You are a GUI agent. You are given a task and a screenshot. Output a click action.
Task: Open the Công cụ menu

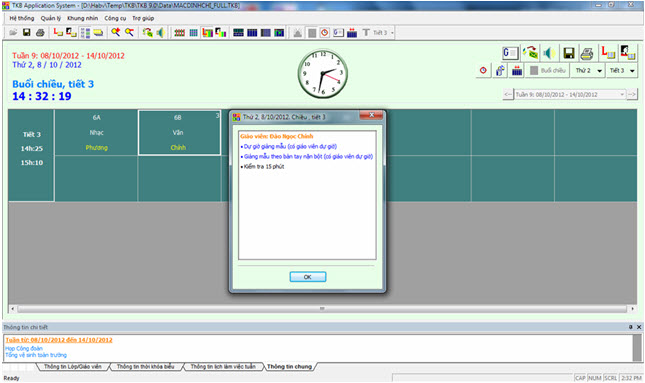pos(115,18)
